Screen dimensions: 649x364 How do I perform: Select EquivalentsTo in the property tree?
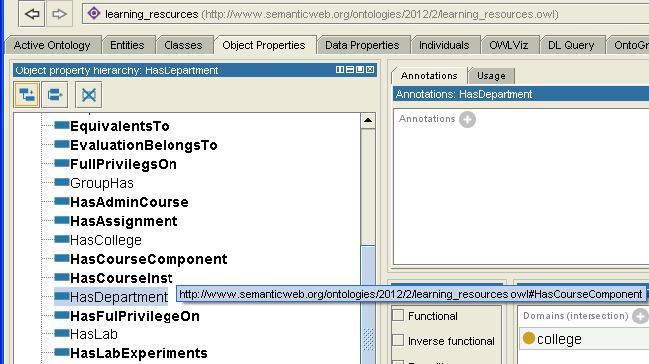coord(120,126)
